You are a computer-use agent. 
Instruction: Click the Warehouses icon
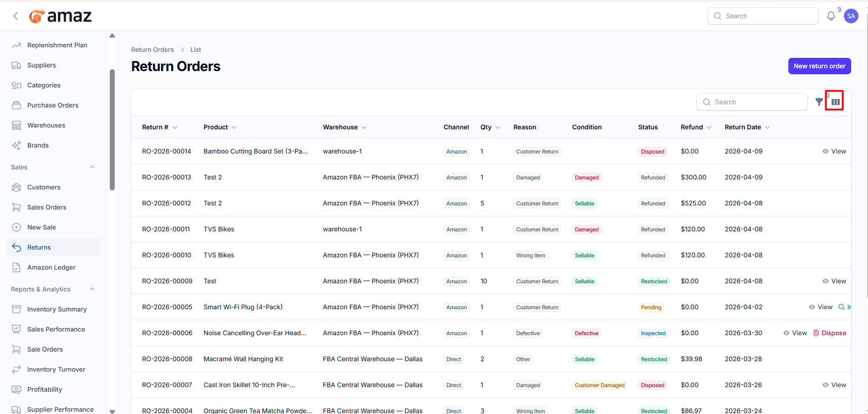point(16,125)
